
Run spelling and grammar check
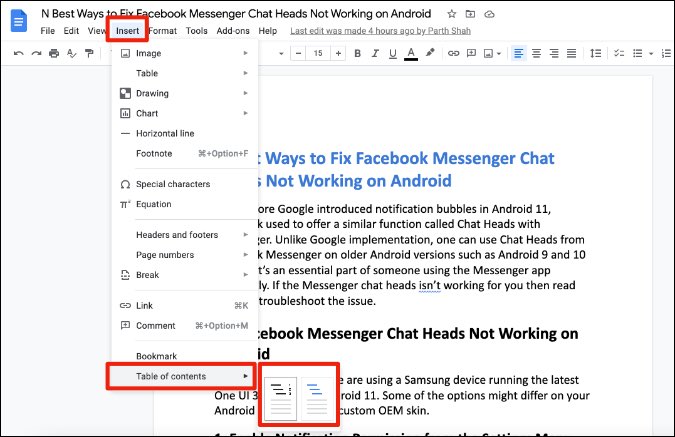tap(71, 53)
